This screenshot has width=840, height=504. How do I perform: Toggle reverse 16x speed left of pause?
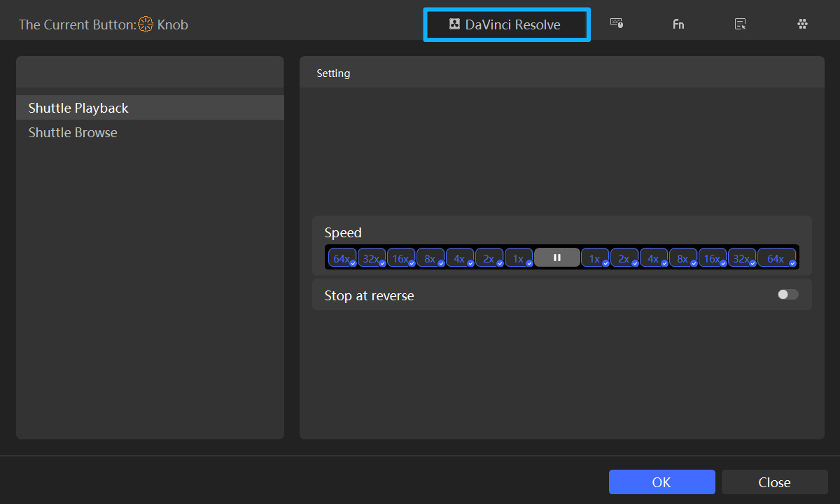tap(401, 258)
